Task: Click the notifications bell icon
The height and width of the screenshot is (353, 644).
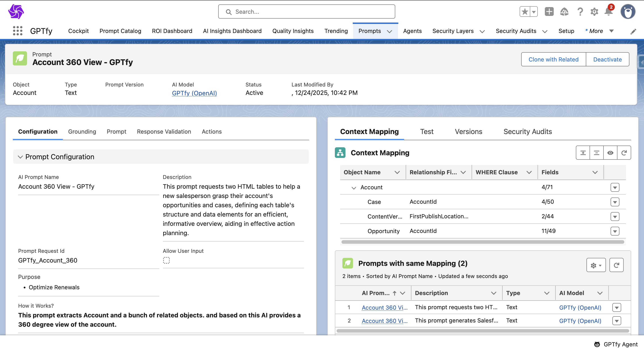Action: 608,12
